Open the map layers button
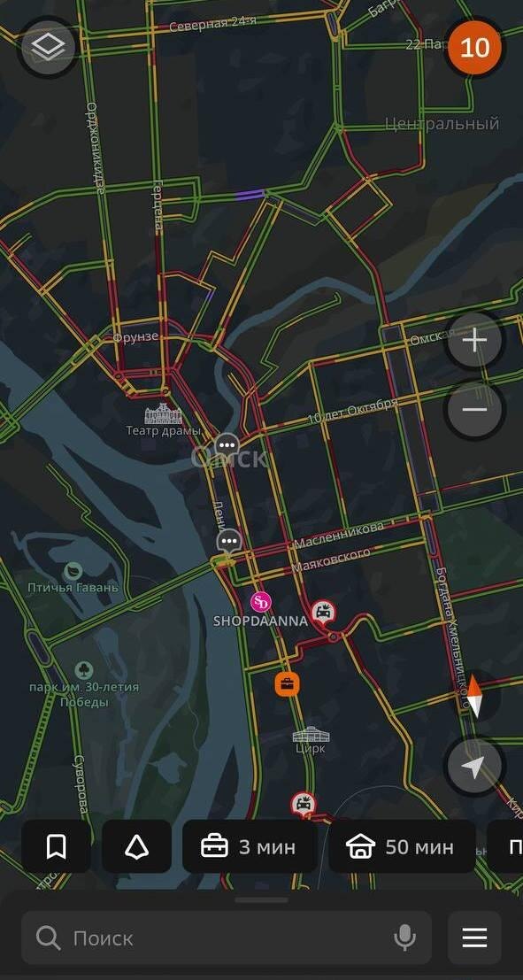 point(48,46)
